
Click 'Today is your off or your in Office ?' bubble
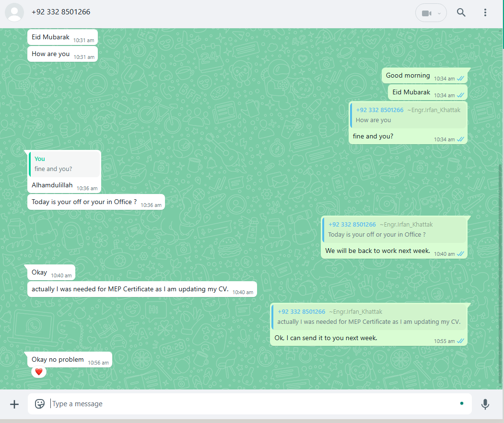(96, 202)
